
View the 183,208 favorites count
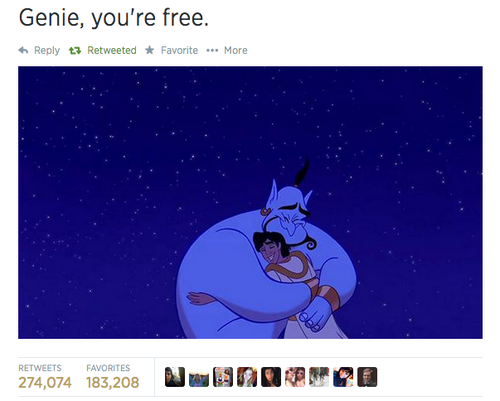pyautogui.click(x=113, y=382)
